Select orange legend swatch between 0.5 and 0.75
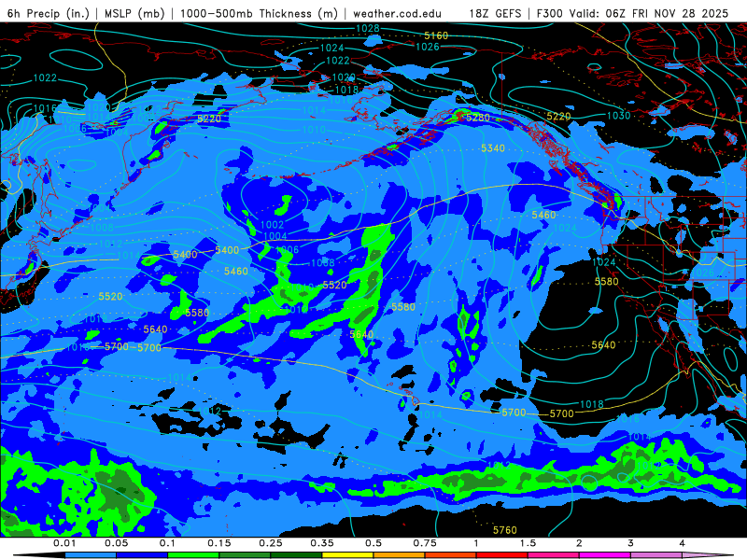 400,555
